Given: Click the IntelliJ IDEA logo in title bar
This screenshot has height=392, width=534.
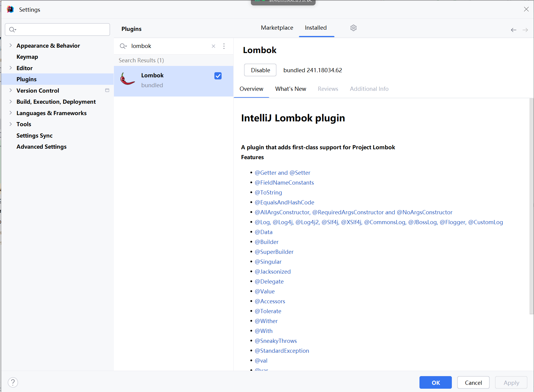Looking at the screenshot, I should click(x=10, y=9).
